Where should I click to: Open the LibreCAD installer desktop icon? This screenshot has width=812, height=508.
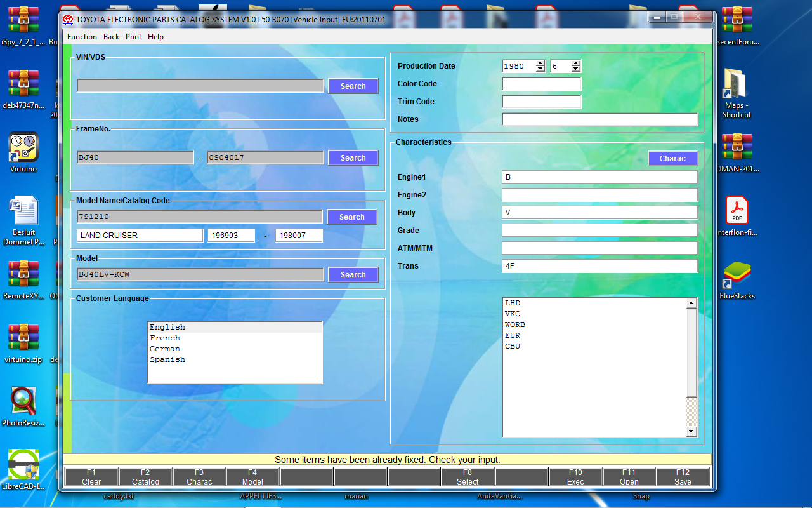tap(23, 470)
